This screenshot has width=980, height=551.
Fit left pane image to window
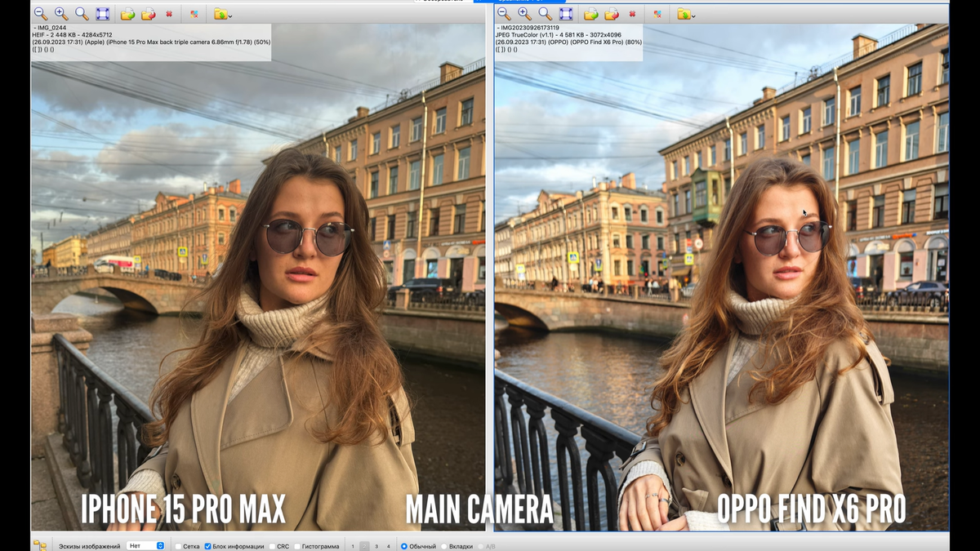pyautogui.click(x=102, y=14)
